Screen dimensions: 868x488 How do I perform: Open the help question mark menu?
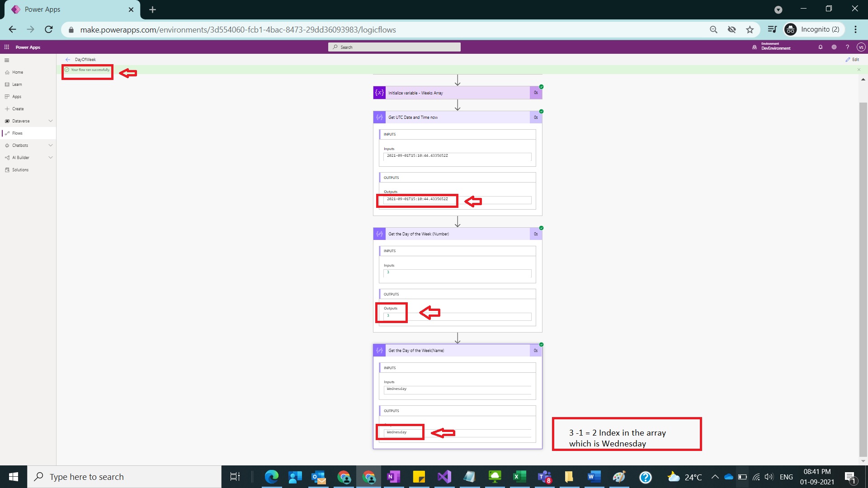[x=848, y=47]
